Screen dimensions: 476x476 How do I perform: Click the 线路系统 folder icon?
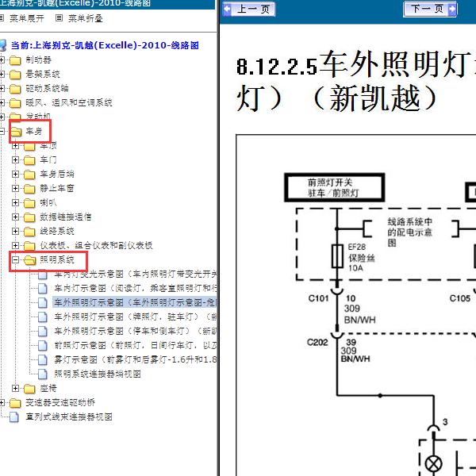pyautogui.click(x=29, y=232)
